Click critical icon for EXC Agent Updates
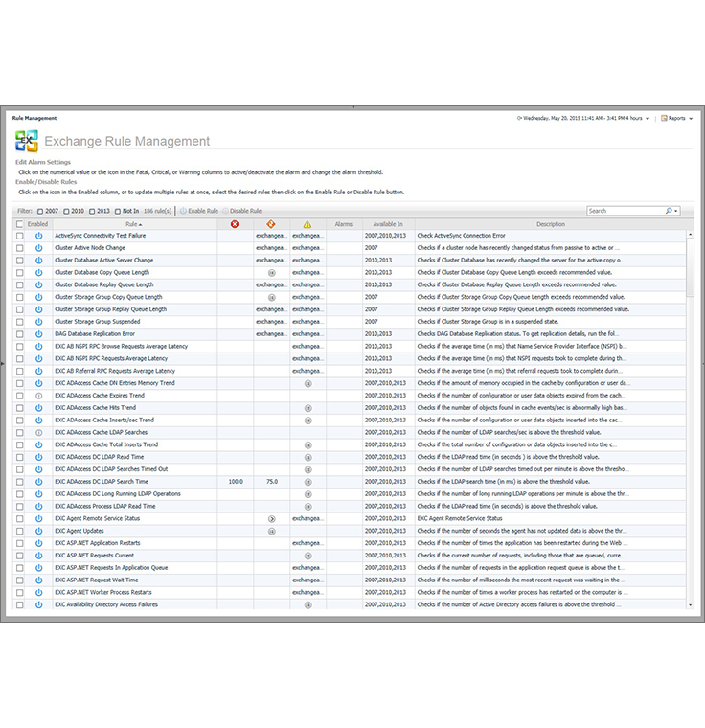The height and width of the screenshot is (728, 705). click(x=272, y=531)
